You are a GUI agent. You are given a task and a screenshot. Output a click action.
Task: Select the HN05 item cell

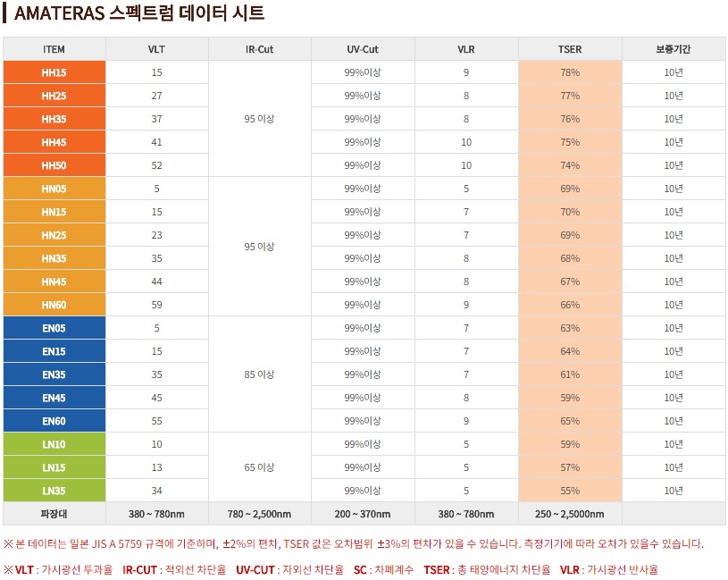pyautogui.click(x=54, y=189)
